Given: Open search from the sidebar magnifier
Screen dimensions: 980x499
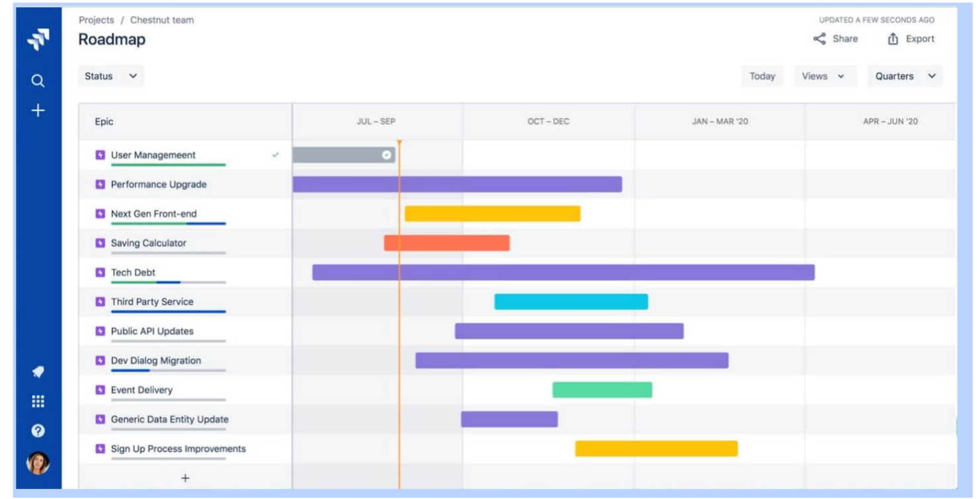Looking at the screenshot, I should coord(38,81).
